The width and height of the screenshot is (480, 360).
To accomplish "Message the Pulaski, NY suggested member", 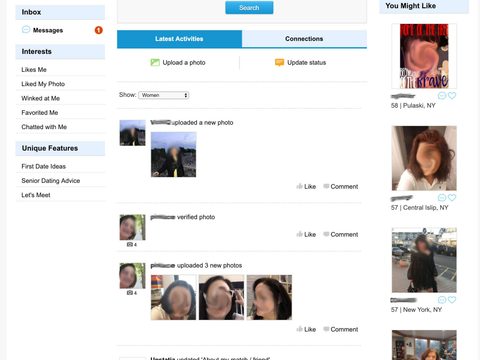I will pos(442,96).
